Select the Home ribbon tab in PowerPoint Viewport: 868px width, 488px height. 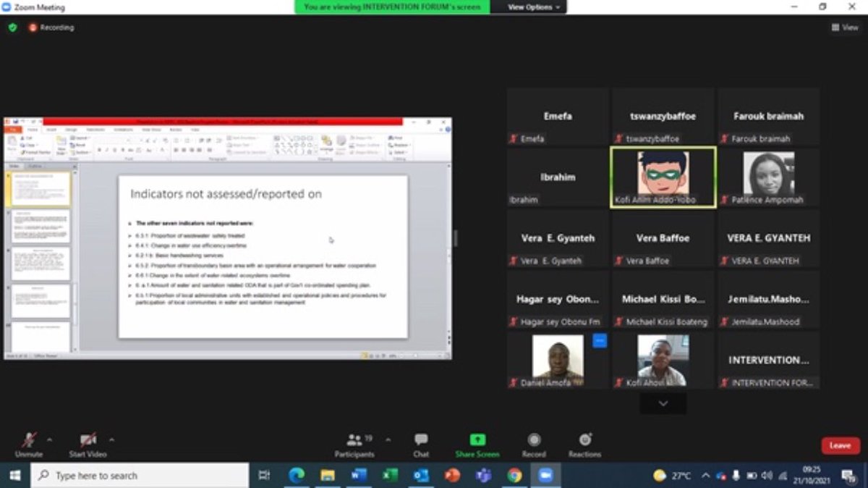coord(31,130)
